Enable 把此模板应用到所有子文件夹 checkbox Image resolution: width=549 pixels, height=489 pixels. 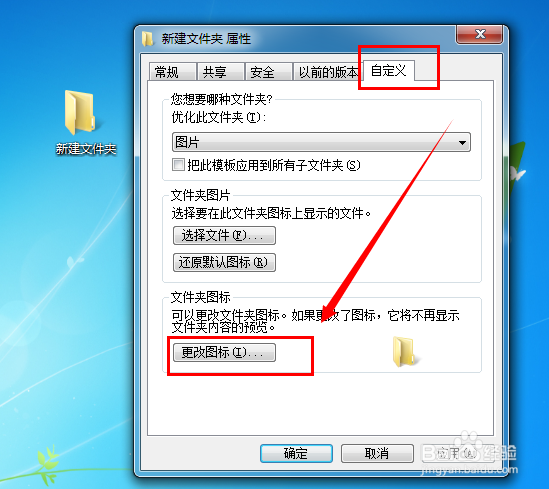(x=178, y=165)
